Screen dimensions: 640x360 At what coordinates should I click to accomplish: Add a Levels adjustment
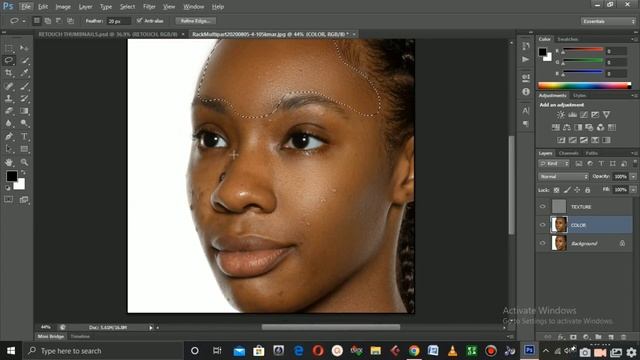(x=573, y=115)
